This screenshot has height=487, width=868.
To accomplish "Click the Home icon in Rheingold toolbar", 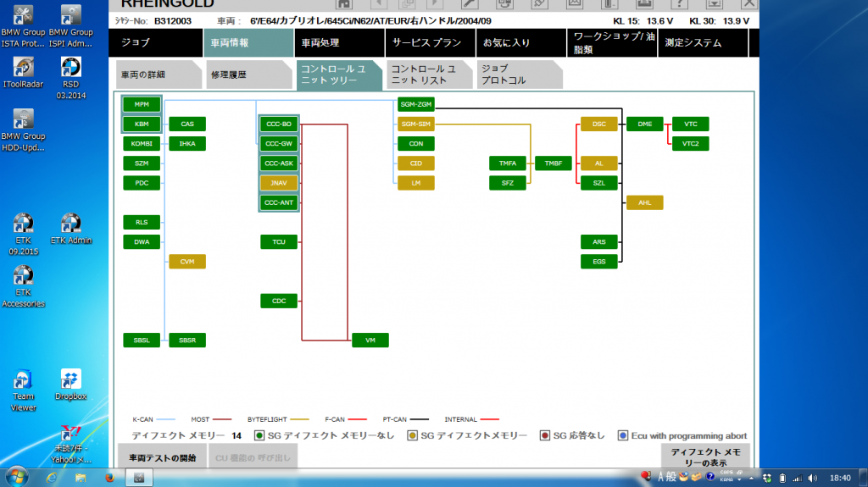I will coord(344,4).
